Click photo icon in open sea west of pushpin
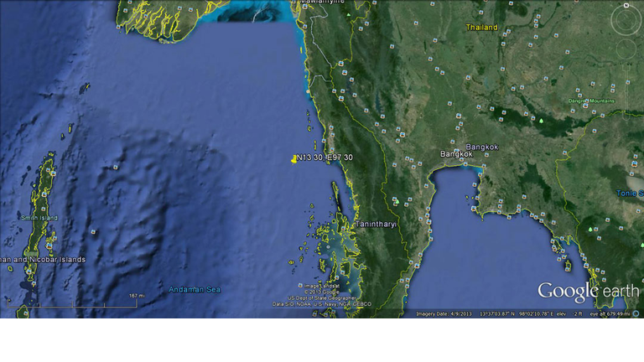This screenshot has height=362, width=644. tap(116, 167)
